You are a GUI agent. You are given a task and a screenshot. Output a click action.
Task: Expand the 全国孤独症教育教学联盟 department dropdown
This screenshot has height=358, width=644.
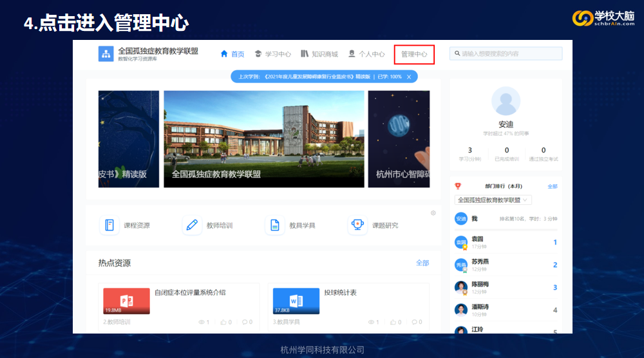[493, 200]
